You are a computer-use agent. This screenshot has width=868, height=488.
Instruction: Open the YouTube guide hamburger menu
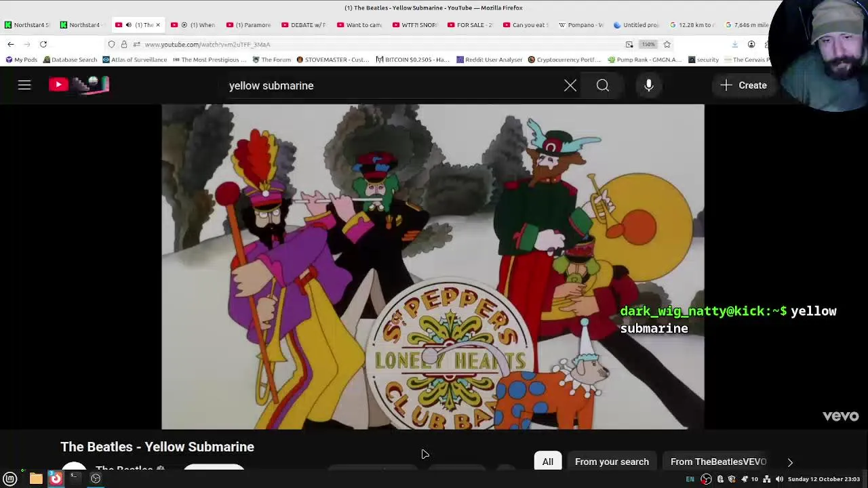point(24,85)
